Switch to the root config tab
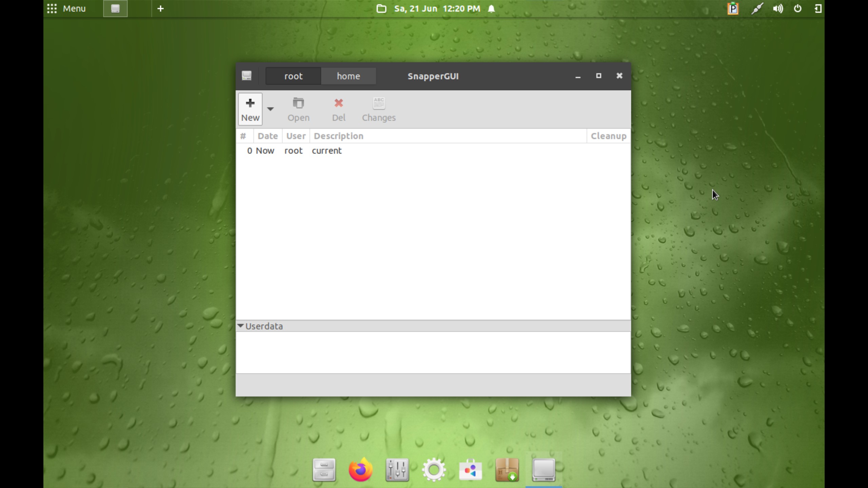Viewport: 868px width, 488px height. point(293,76)
